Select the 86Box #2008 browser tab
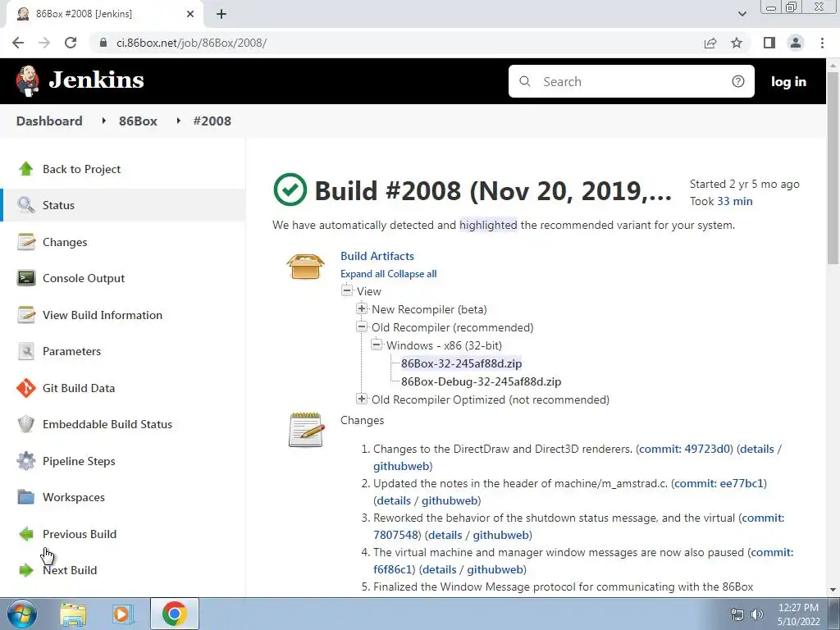The image size is (840, 630). [x=104, y=15]
